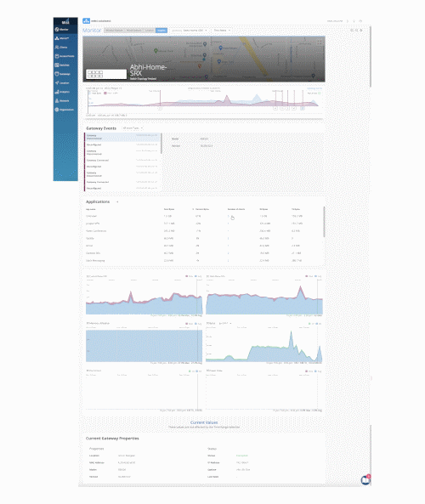The image size is (425, 504).
Task: Switch to the Wireless tab next to Monitor
Action: (x=115, y=31)
